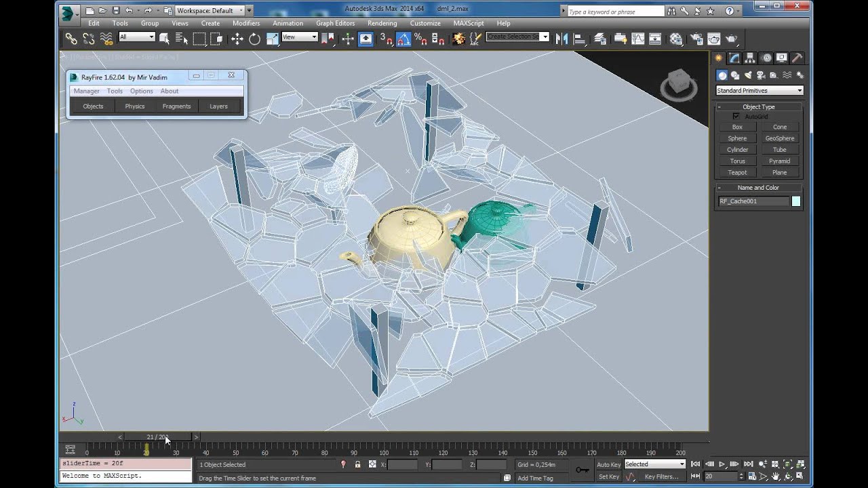This screenshot has height=488, width=868.
Task: Open Standard Primitives dropdown
Action: pos(759,90)
